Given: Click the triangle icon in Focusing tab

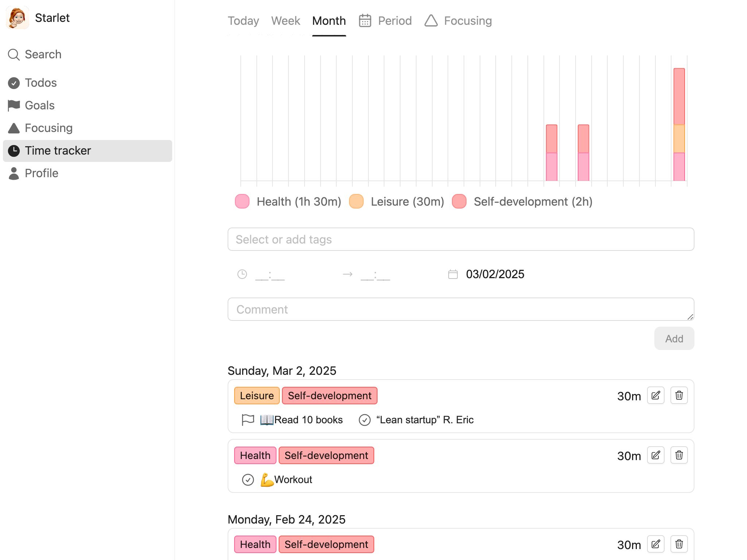Looking at the screenshot, I should point(431,21).
